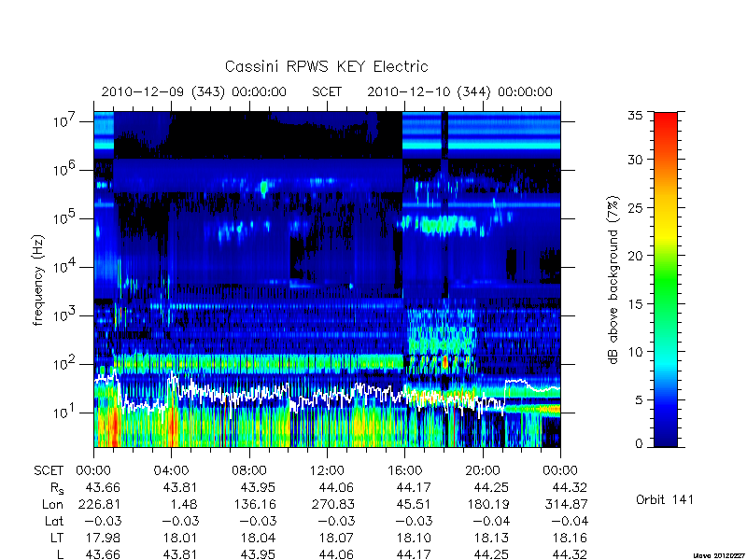Click the Lon value '226.81'
The image size is (747, 560).
(x=98, y=504)
